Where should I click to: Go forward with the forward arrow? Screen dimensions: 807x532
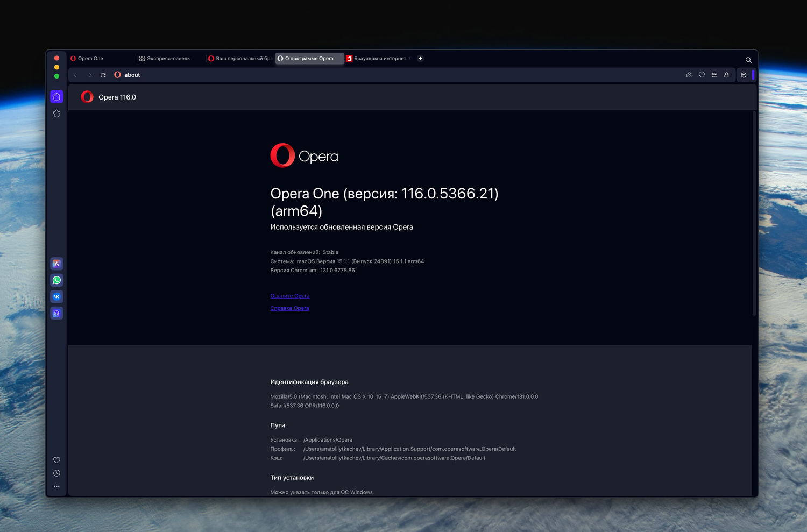tap(90, 75)
